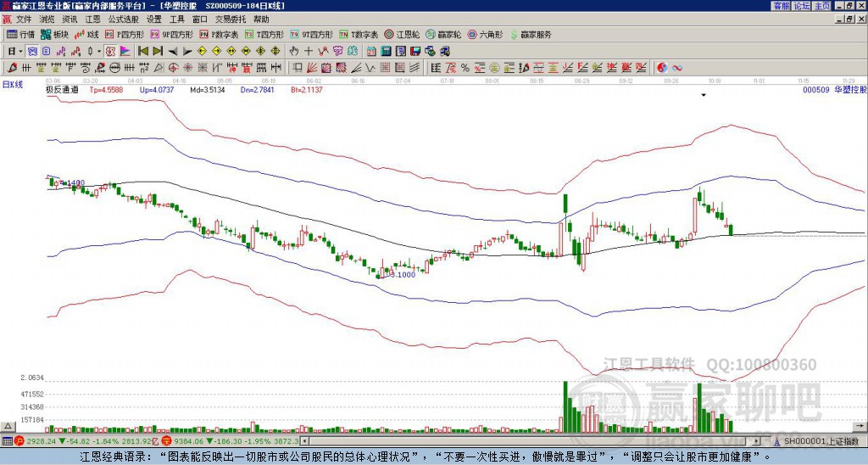Click the percent % tool icon

[x=465, y=68]
